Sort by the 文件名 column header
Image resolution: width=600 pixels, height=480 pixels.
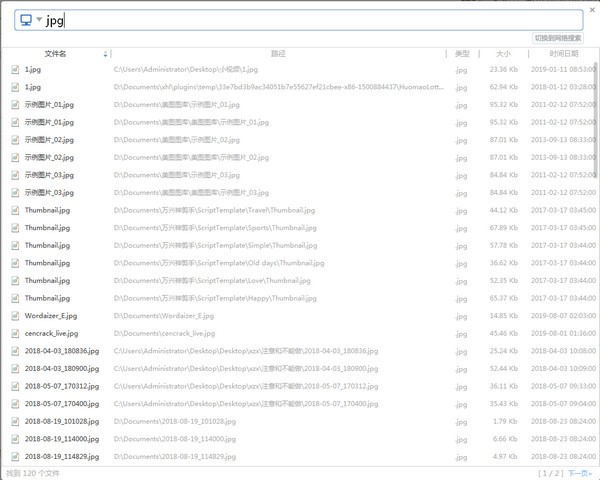click(55, 53)
